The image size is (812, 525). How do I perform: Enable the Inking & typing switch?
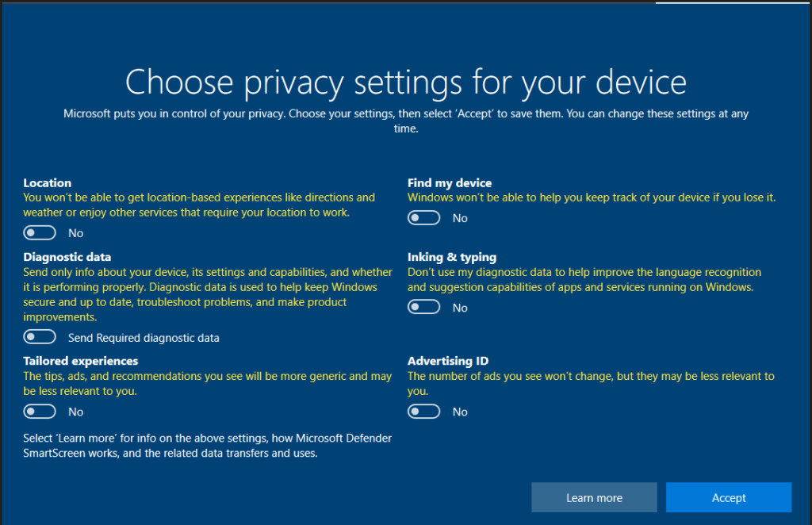pos(423,307)
